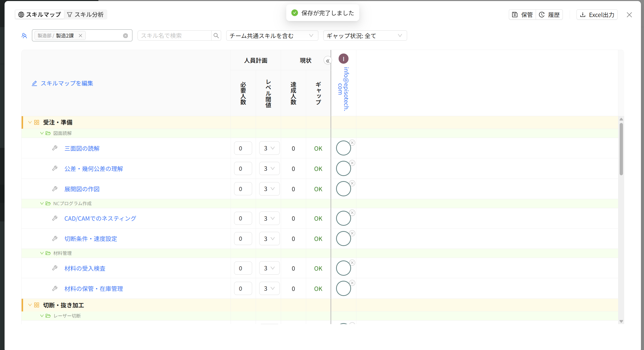
Task: Clear the whole team filter field
Action: 125,36
